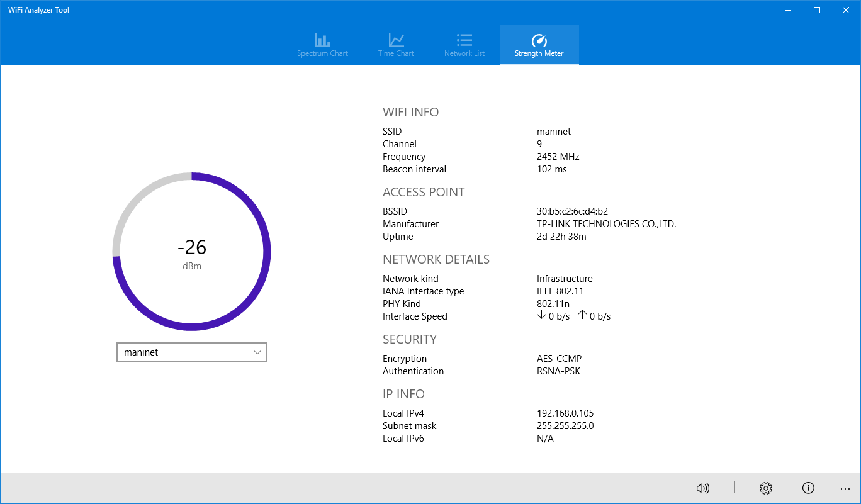Select the BSSID value 30:b5:c2:6c:d4:b2
This screenshot has width=861, height=504.
(575, 211)
